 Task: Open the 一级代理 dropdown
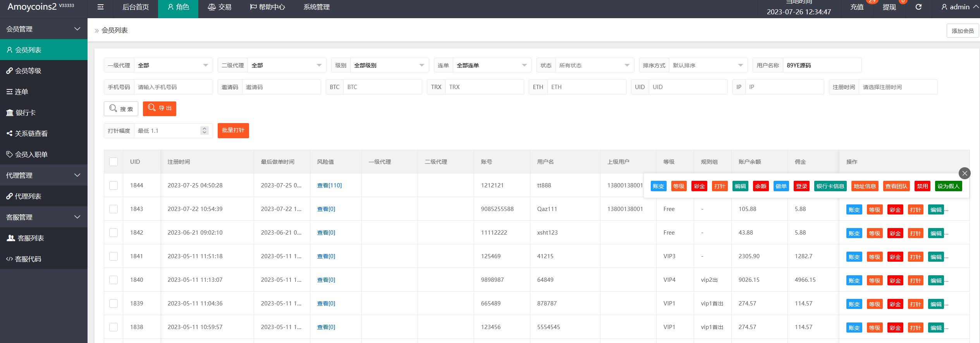pyautogui.click(x=173, y=65)
